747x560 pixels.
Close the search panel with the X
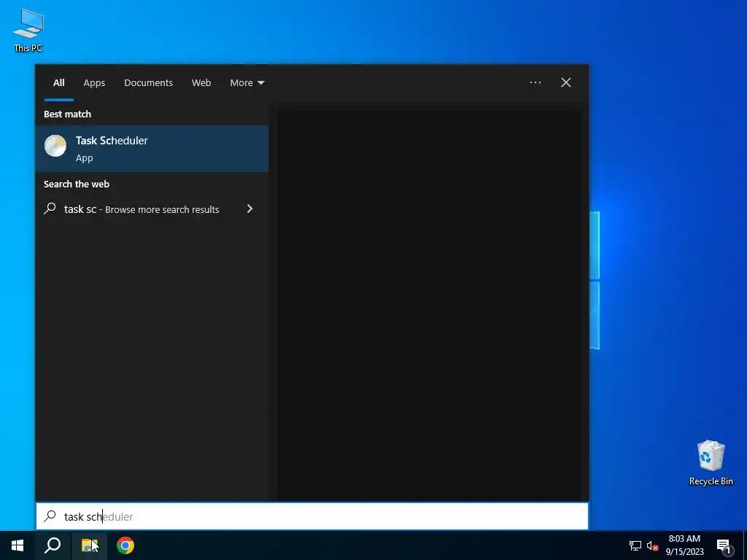(566, 82)
